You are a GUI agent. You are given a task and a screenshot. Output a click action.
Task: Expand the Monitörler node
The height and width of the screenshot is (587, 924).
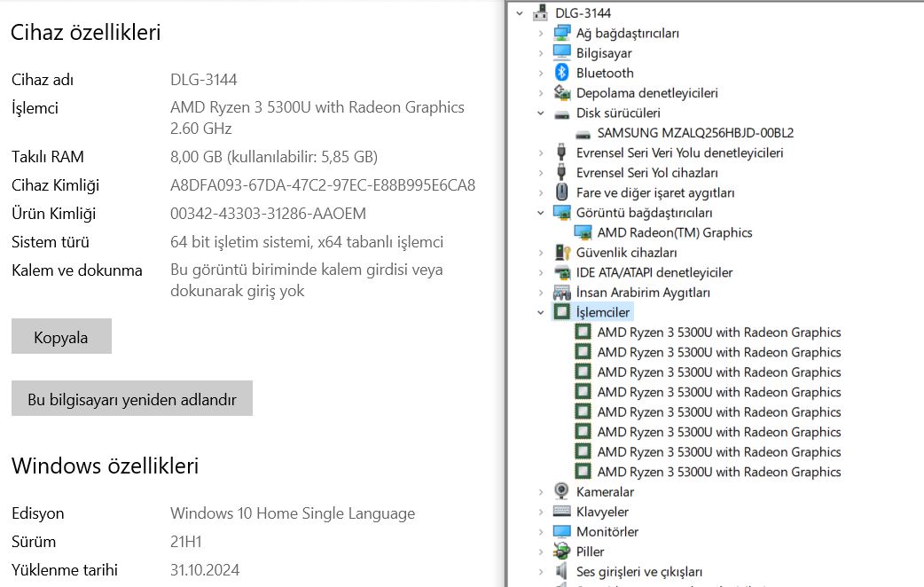point(540,532)
